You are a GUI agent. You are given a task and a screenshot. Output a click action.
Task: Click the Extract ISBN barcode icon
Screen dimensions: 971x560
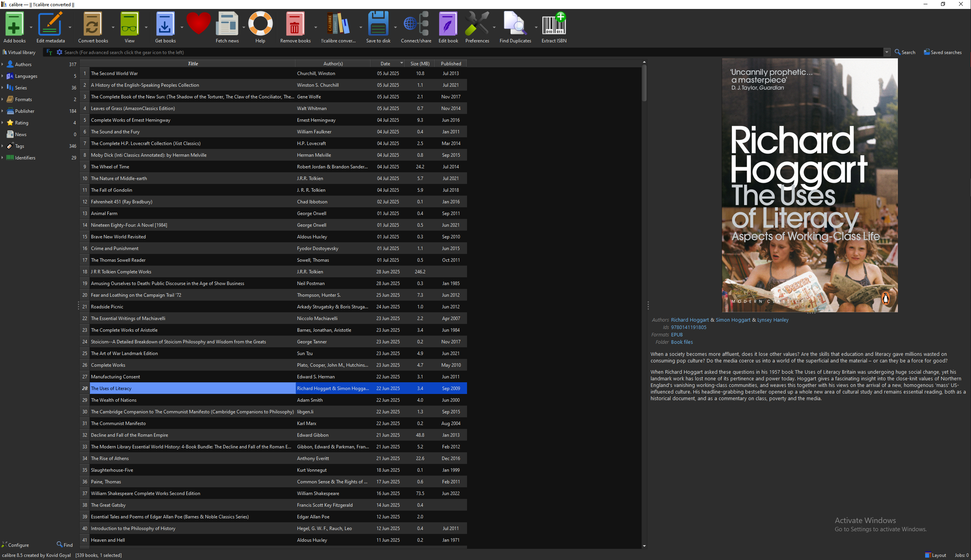tap(554, 24)
